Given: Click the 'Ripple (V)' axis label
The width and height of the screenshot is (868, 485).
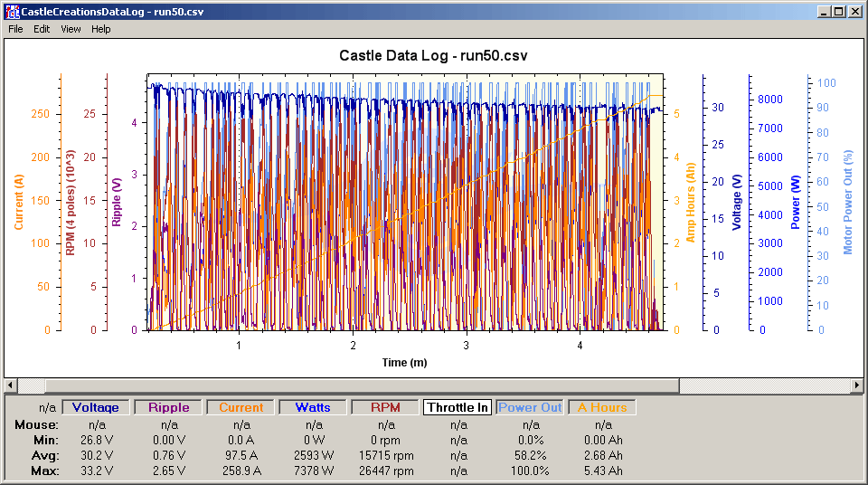Looking at the screenshot, I should (117, 203).
